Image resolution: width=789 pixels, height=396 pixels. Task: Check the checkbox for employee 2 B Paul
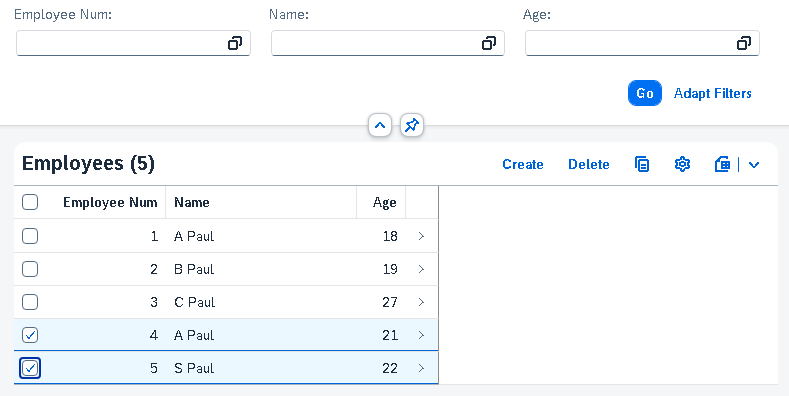point(30,269)
